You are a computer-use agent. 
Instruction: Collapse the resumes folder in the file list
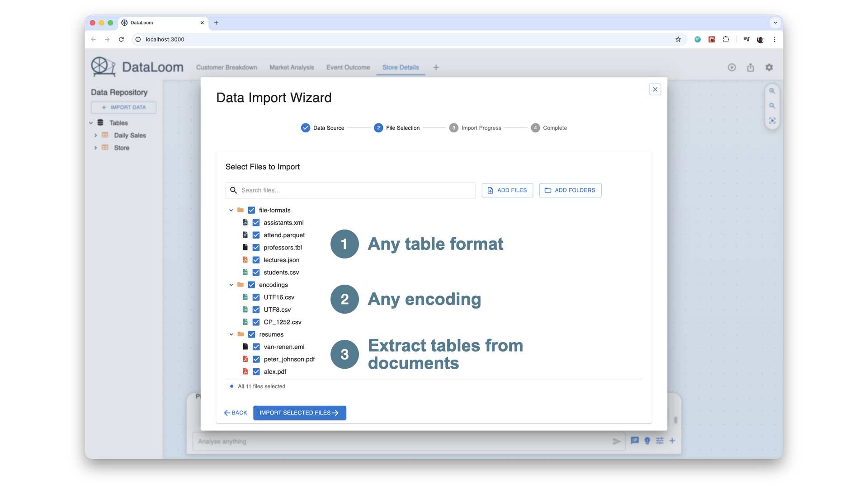pos(231,334)
